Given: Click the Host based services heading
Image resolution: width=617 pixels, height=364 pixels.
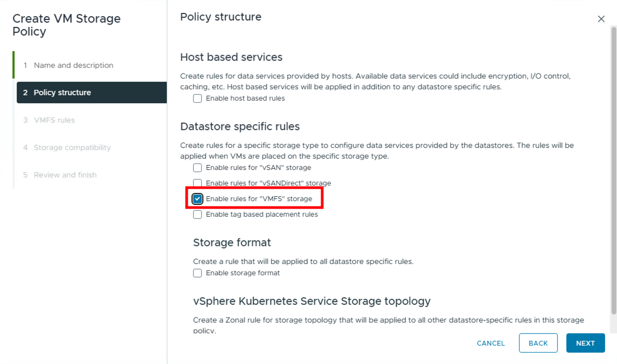Looking at the screenshot, I should pyautogui.click(x=231, y=57).
